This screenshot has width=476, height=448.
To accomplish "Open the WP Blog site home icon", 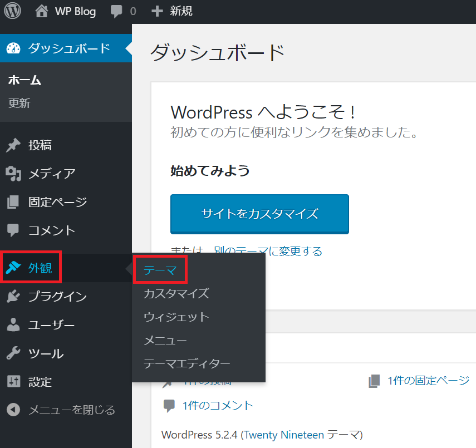I will point(41,11).
